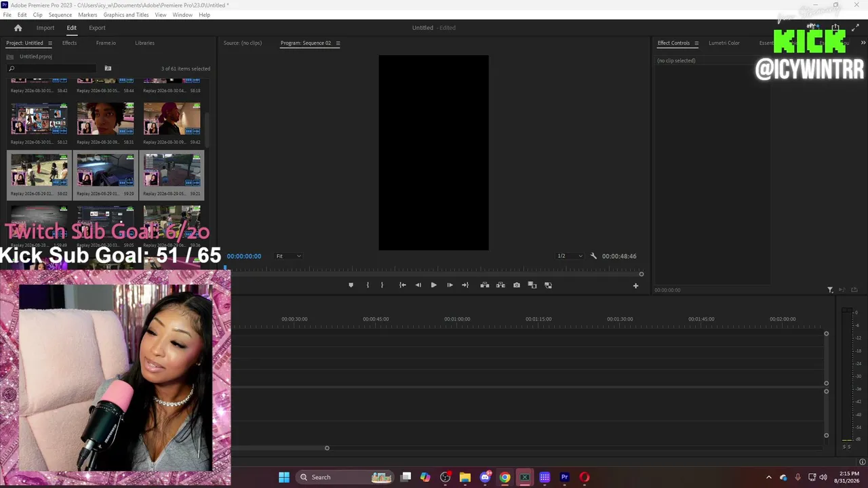The height and width of the screenshot is (488, 868).
Task: Step back one frame
Action: 418,285
